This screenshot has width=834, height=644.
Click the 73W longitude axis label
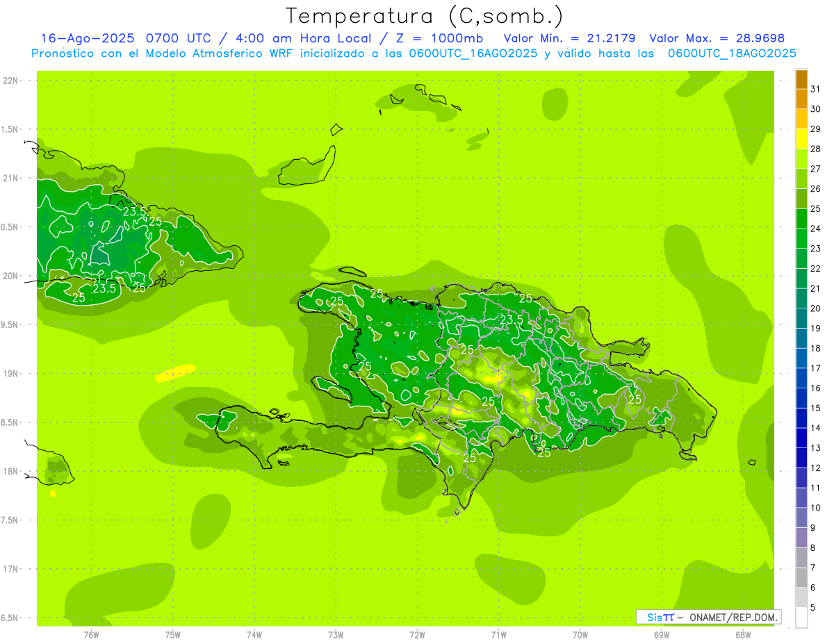pos(336,636)
